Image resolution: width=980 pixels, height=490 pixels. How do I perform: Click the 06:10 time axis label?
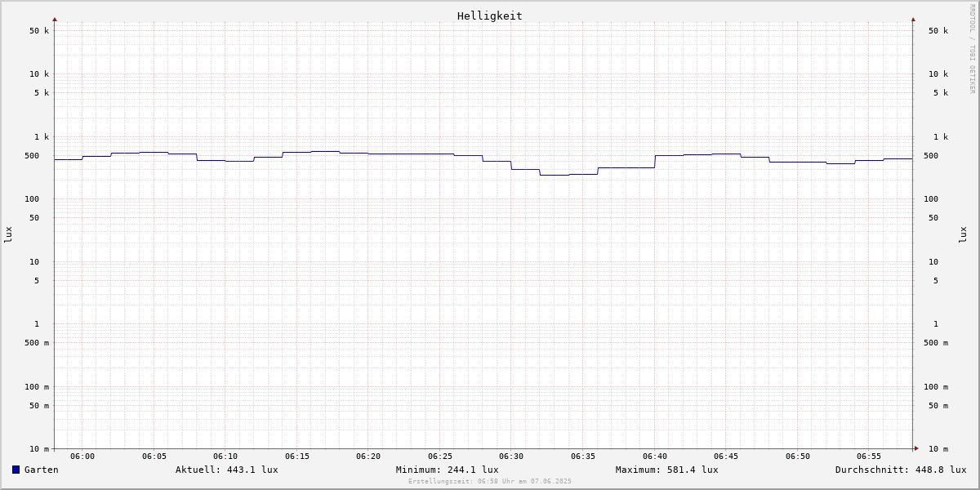(x=225, y=457)
